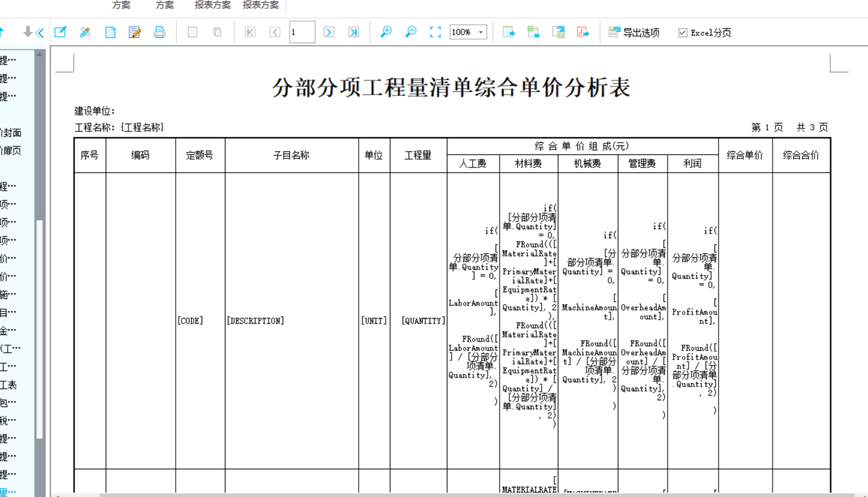Click the 子目名称 column header

click(292, 155)
